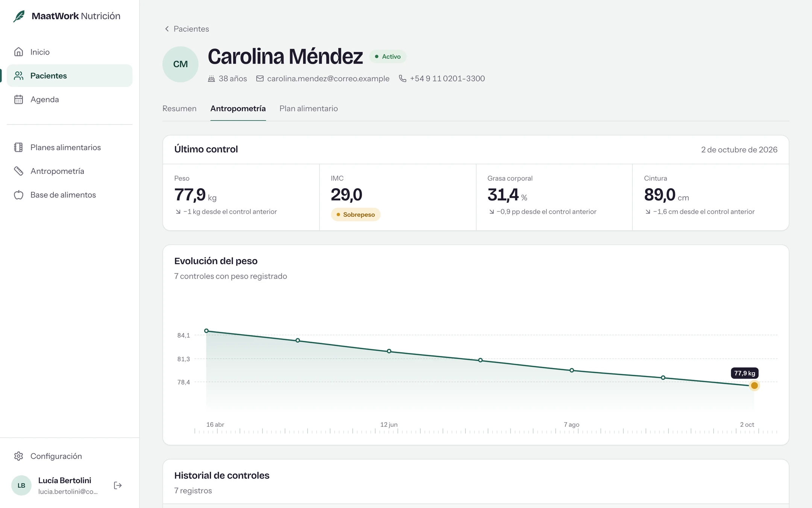The height and width of the screenshot is (508, 812).
Task: Click the Base de alimentos apple icon
Action: pyautogui.click(x=18, y=195)
